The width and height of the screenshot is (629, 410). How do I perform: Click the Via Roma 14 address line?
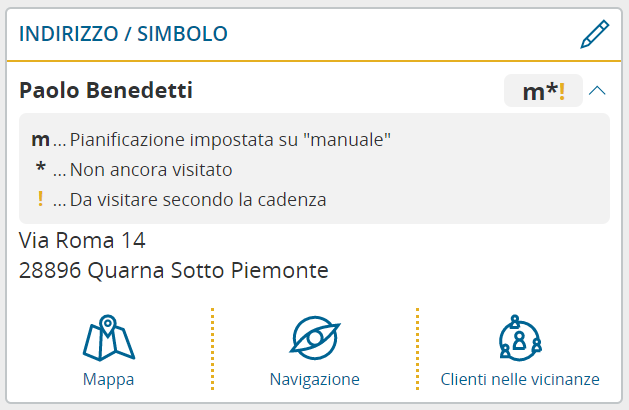[x=82, y=240]
